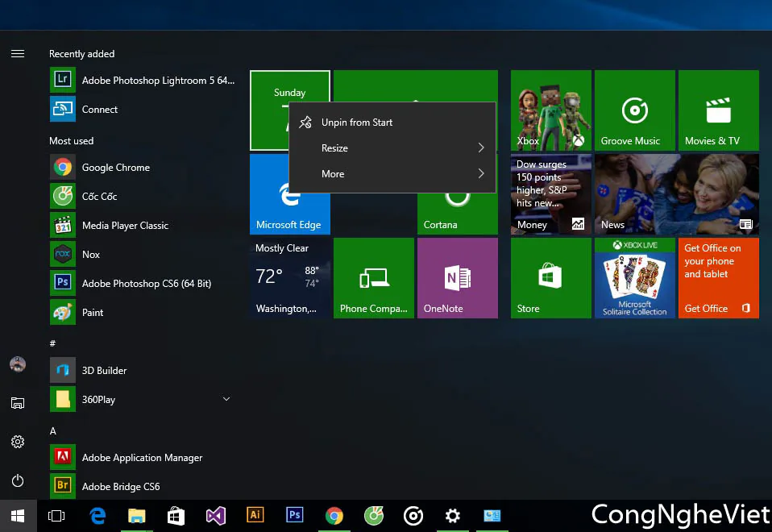Launch Adobe Bridge CS6

pos(143,486)
